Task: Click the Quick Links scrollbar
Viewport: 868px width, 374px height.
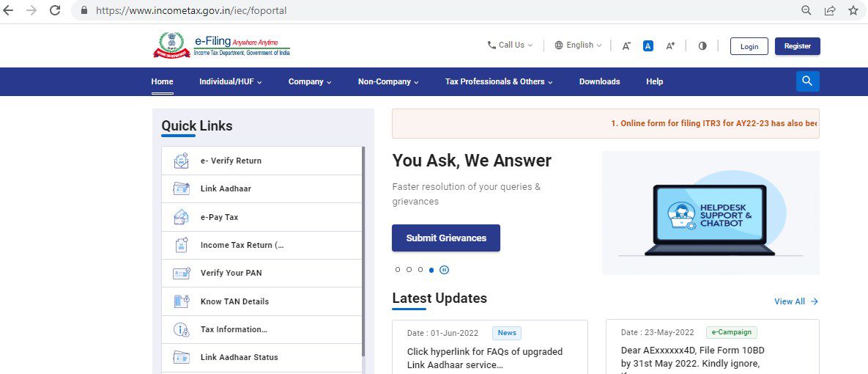Action: point(363,252)
